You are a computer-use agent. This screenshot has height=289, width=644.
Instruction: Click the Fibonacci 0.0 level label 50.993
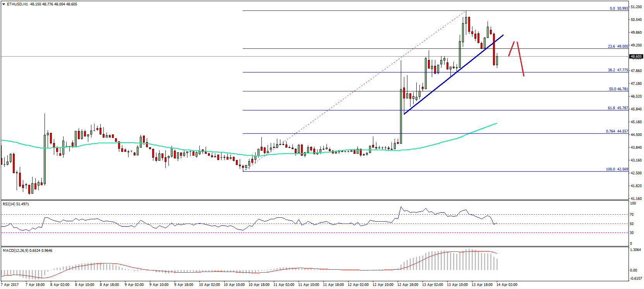tap(618, 8)
